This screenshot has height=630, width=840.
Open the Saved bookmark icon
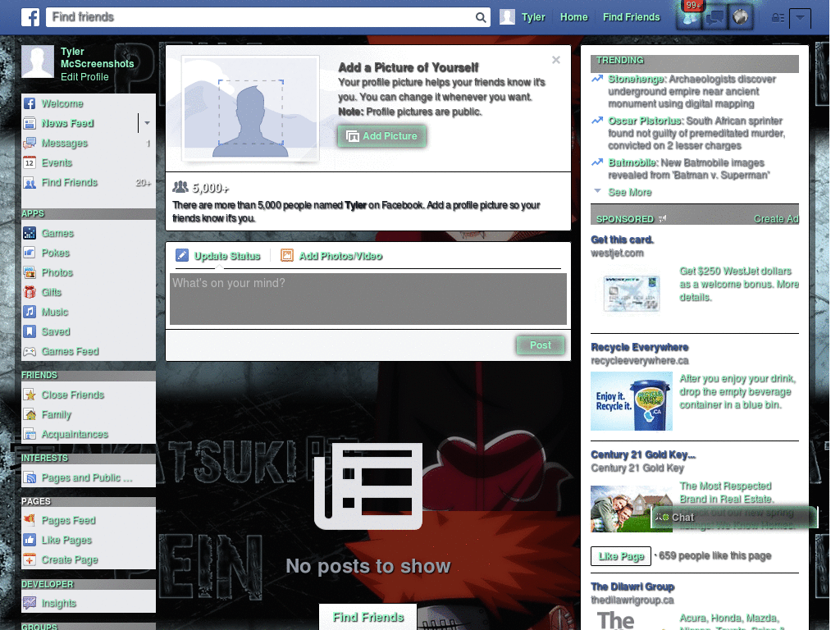30,331
